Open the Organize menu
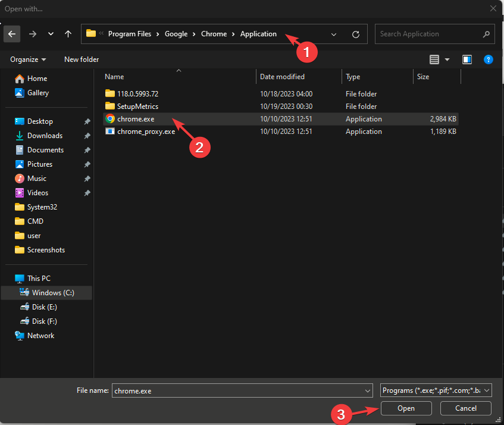Image resolution: width=504 pixels, height=425 pixels. point(28,60)
